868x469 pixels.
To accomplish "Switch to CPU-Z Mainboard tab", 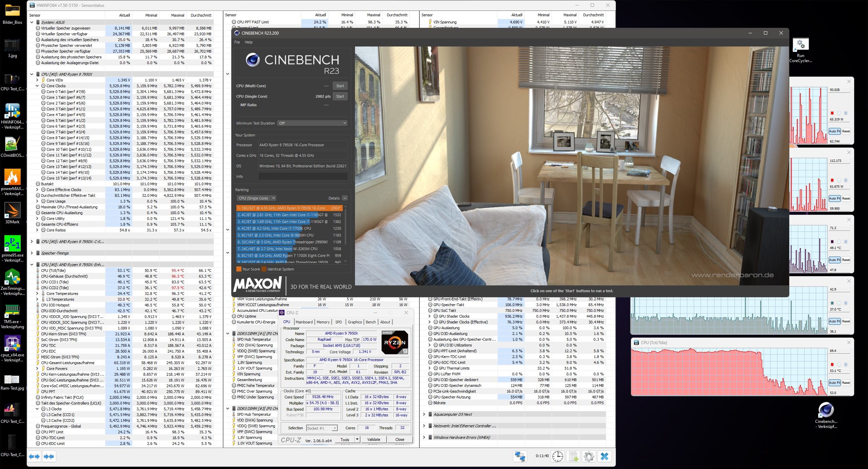I will click(304, 322).
